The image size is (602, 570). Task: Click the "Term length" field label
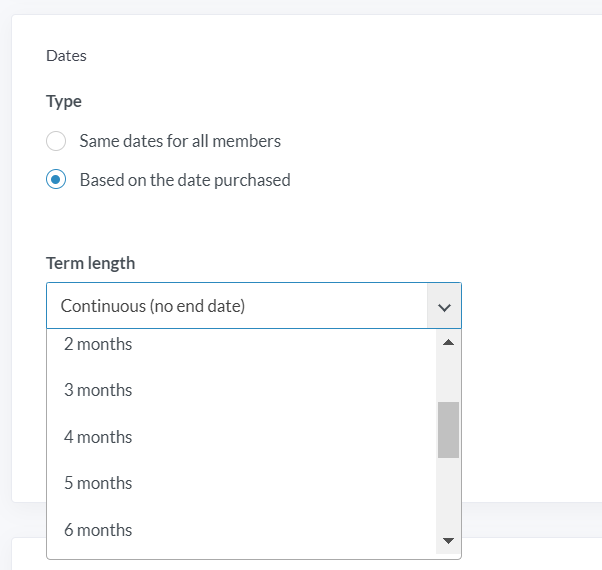(91, 263)
